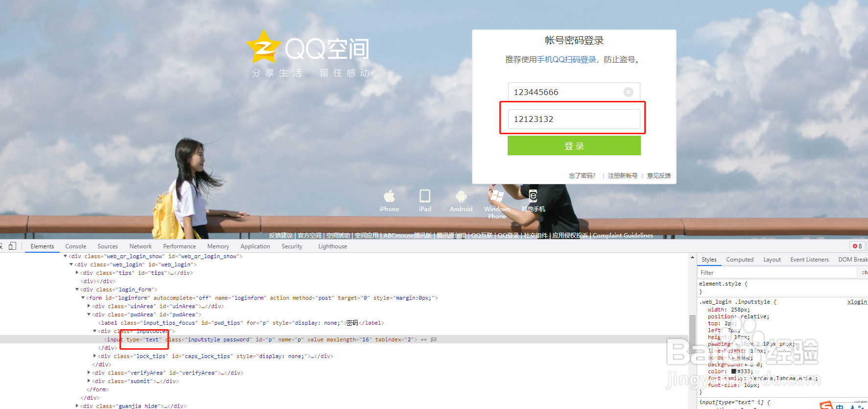Open the xlogin stylesheet source link

coord(857,302)
